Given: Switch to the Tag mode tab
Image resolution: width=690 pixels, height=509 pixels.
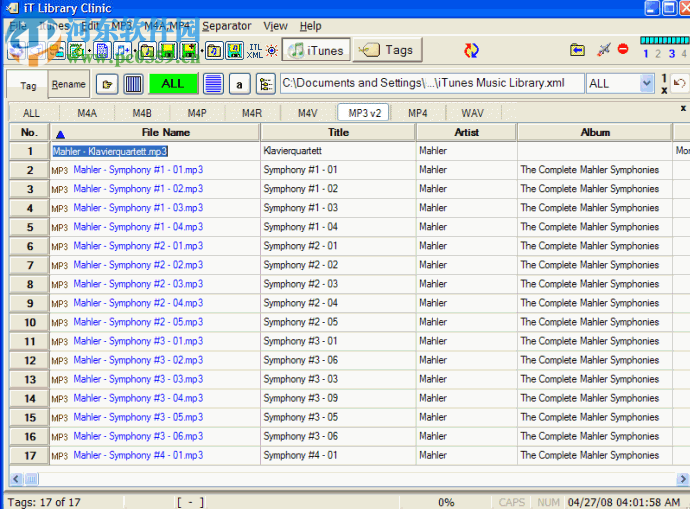Looking at the screenshot, I should click(28, 85).
